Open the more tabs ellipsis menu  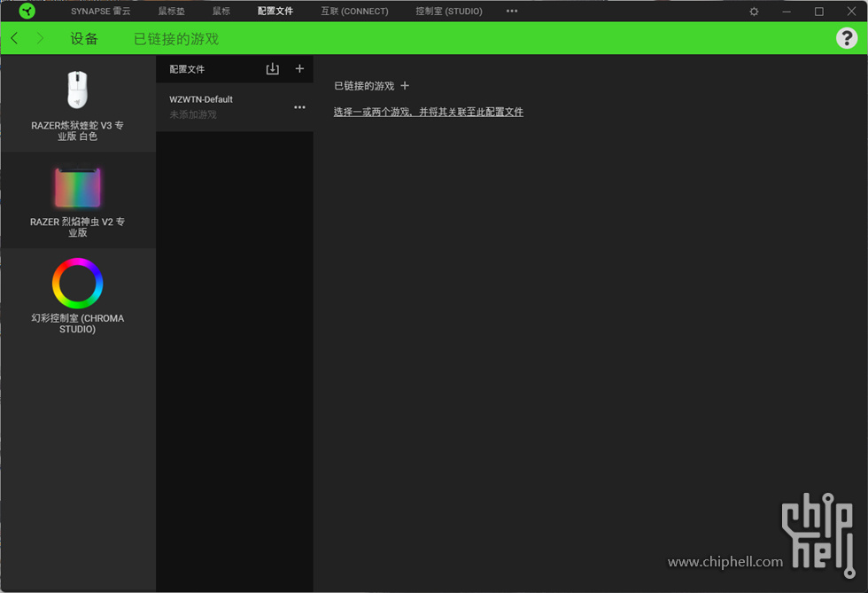(x=512, y=11)
